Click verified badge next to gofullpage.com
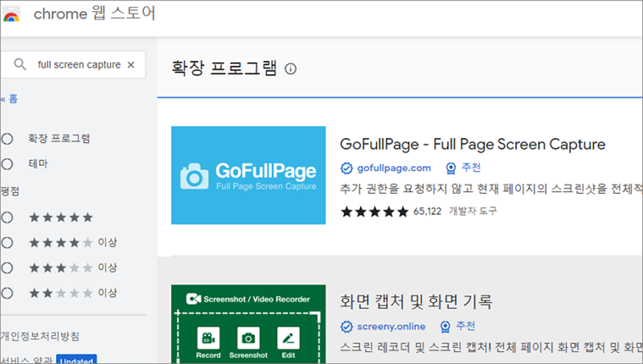The width and height of the screenshot is (643, 364). coord(347,168)
